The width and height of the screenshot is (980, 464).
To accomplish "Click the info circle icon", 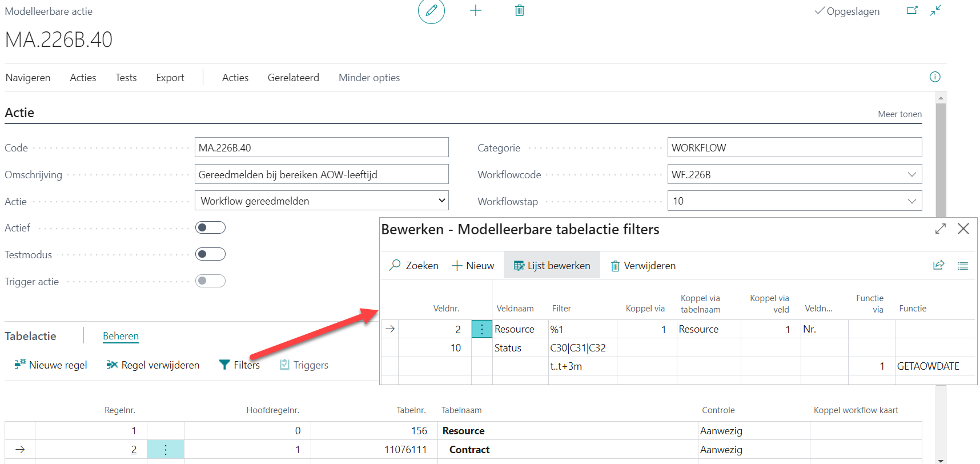I will click(x=935, y=77).
